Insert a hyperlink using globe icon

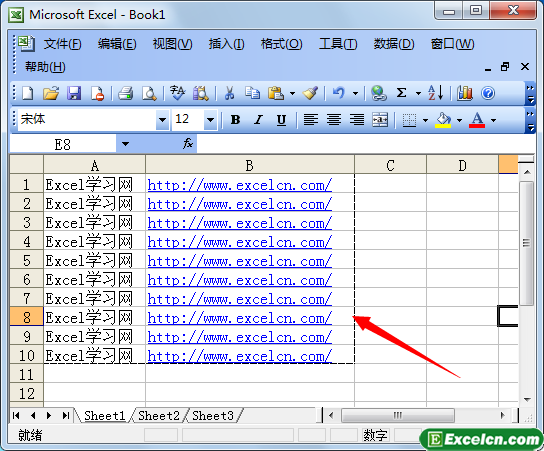point(379,93)
